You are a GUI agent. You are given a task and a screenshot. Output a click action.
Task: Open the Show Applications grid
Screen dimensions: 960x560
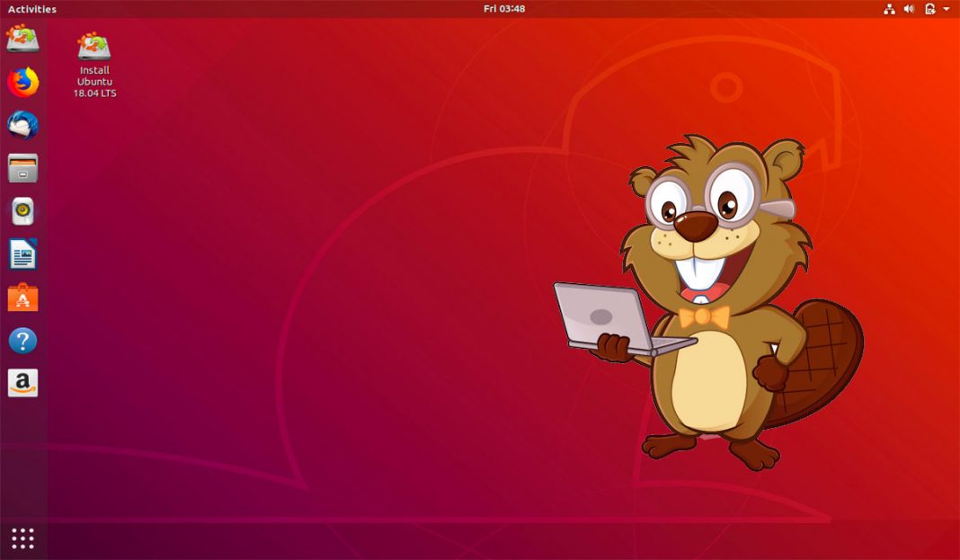pos(22,538)
